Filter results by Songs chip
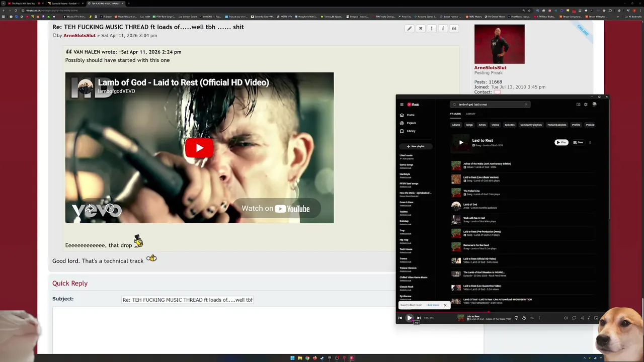Viewport: 644px width, 362px height. tap(469, 125)
